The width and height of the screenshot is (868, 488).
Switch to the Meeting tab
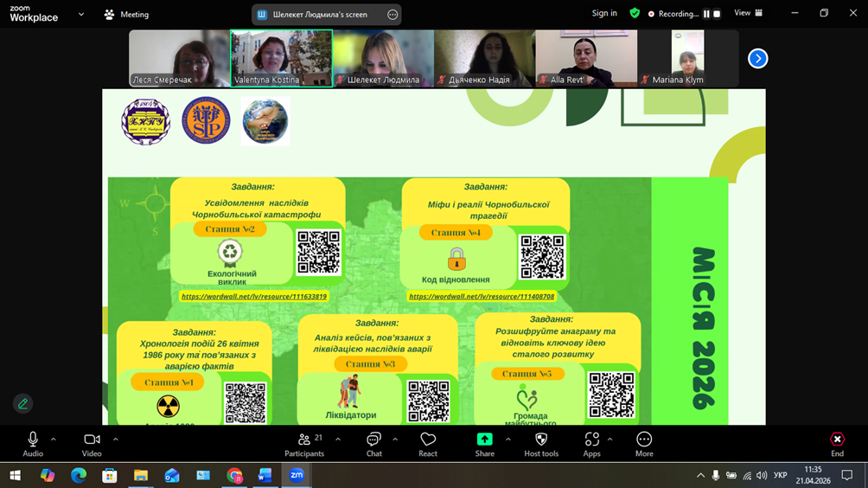126,14
